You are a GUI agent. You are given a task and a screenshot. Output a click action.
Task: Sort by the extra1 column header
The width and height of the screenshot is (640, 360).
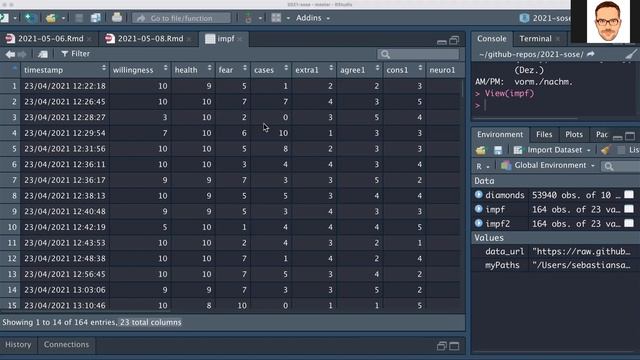coord(314,70)
